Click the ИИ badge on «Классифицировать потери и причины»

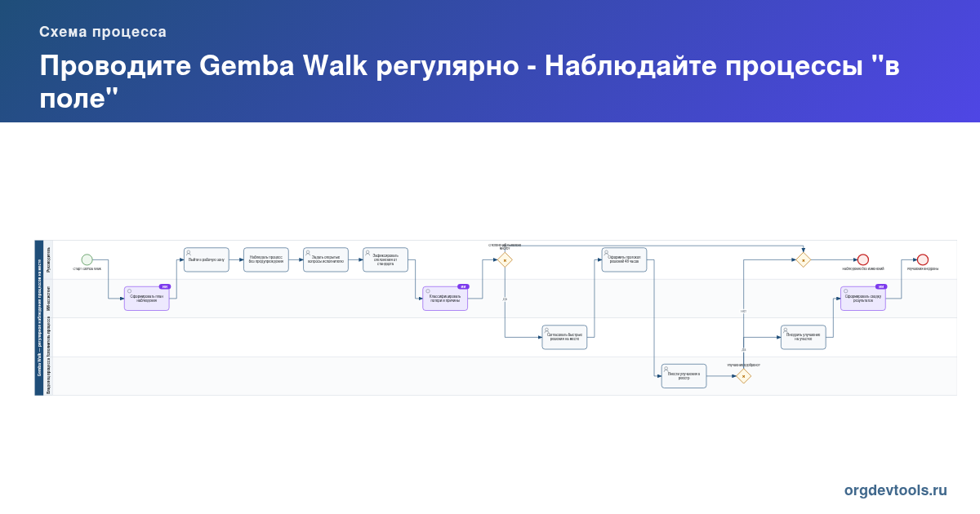(463, 286)
